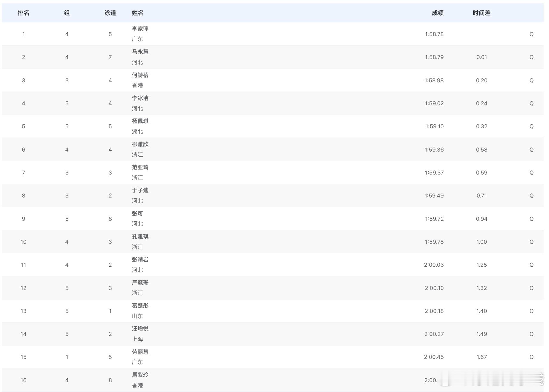Click the 成绩 column header to sort results
Viewport: 549px width, 392px height.
[x=438, y=13]
